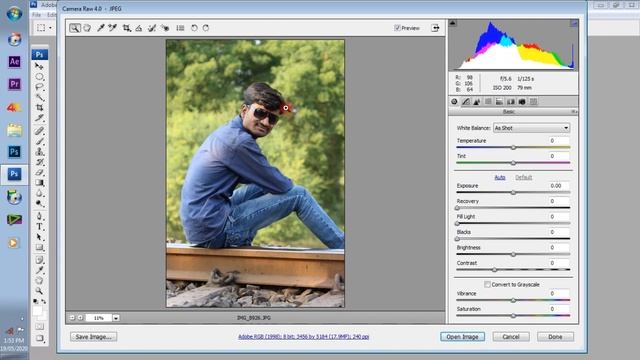Select Photoshop Elliptical Marquee tool
Image resolution: width=640 pixels, height=360 pixels.
(x=39, y=76)
